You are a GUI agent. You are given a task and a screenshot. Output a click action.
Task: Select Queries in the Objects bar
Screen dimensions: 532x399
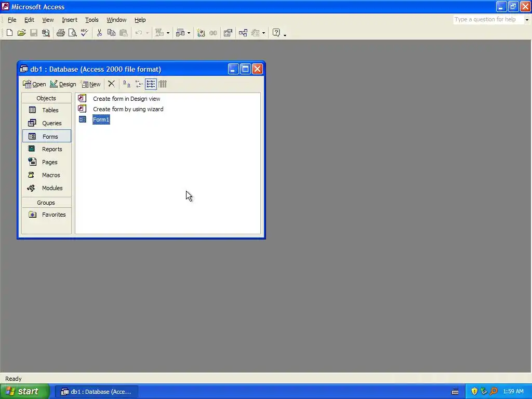pos(46,123)
